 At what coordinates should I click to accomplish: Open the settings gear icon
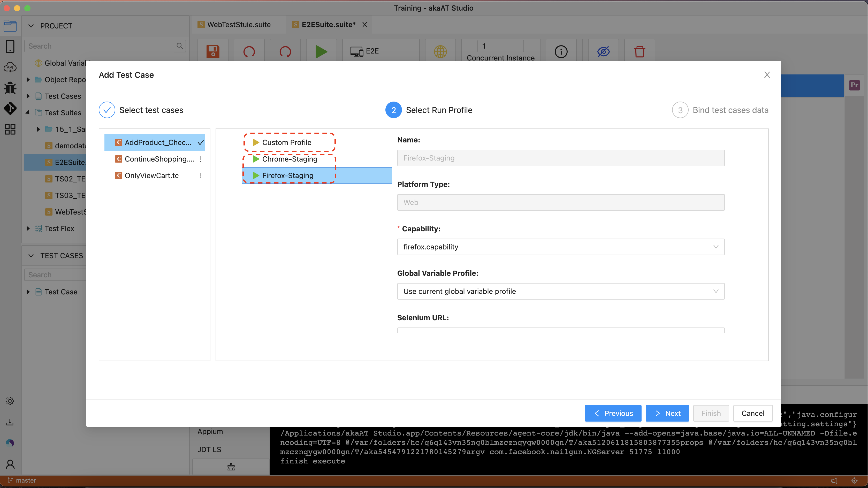point(10,401)
